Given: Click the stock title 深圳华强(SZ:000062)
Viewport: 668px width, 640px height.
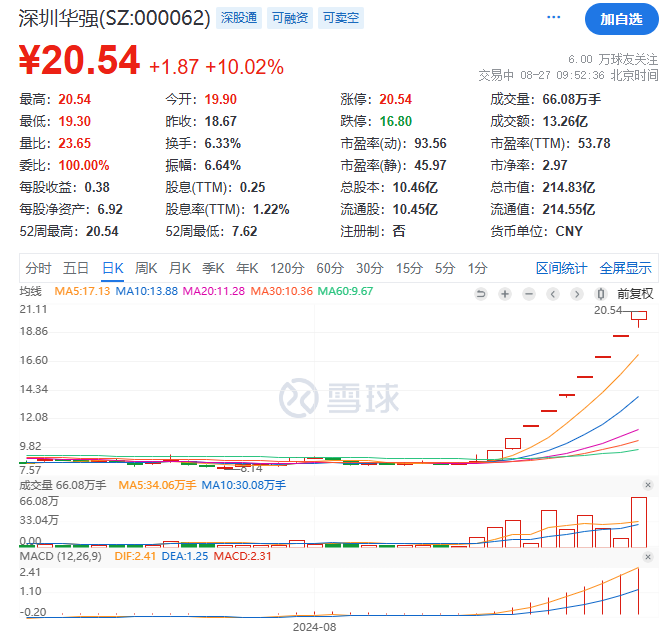Looking at the screenshot, I should point(115,18).
